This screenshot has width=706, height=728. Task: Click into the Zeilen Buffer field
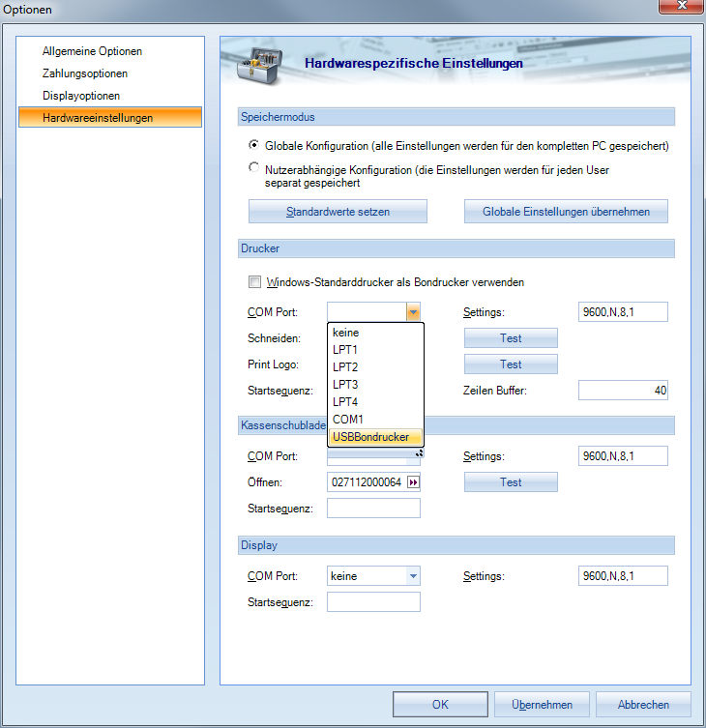coord(623,391)
